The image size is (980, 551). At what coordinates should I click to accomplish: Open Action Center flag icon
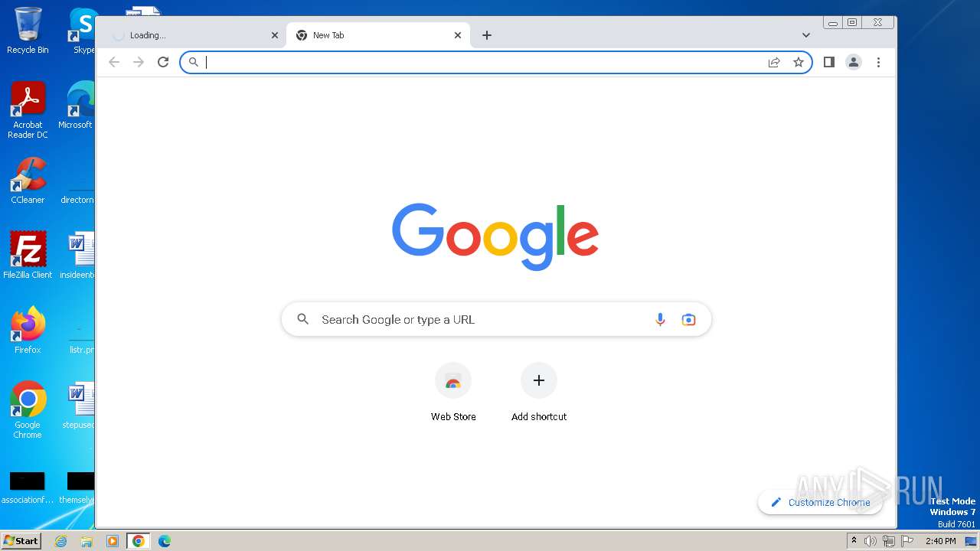pos(906,541)
